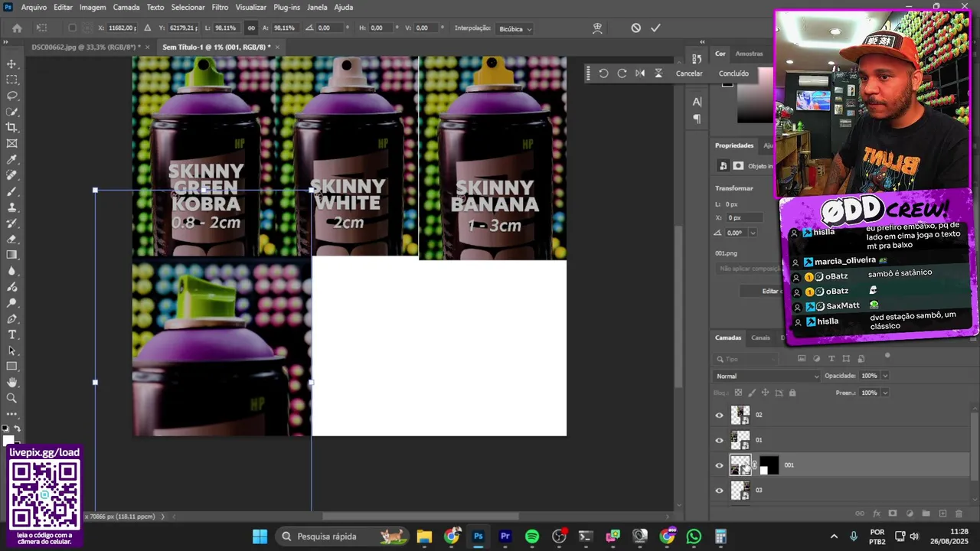Select the Clone Stamp tool
The image size is (980, 551).
click(x=11, y=207)
